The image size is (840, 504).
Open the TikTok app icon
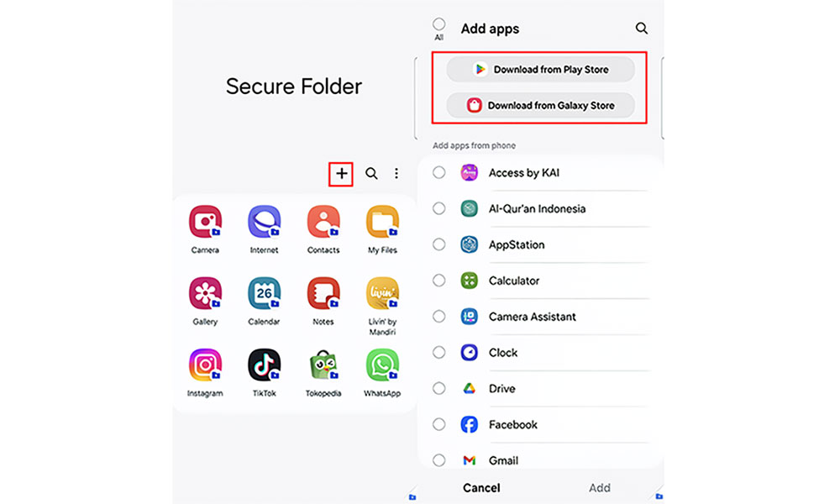pos(264,365)
